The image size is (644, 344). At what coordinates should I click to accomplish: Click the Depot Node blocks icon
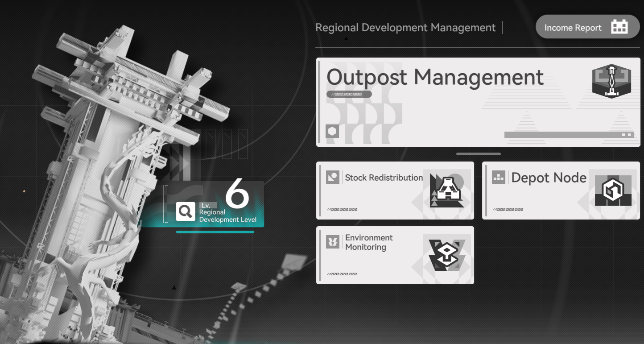[x=498, y=177]
